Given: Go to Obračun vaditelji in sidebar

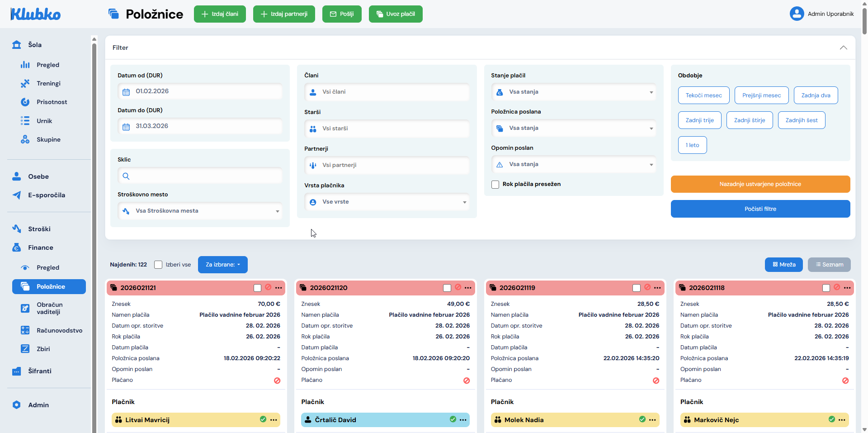Looking at the screenshot, I should [50, 308].
